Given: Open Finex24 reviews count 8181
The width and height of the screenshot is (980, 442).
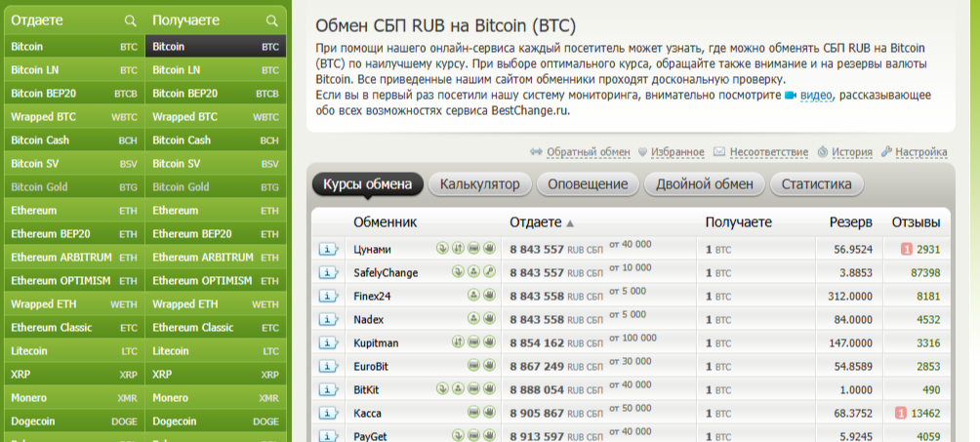Looking at the screenshot, I should coord(928,297).
